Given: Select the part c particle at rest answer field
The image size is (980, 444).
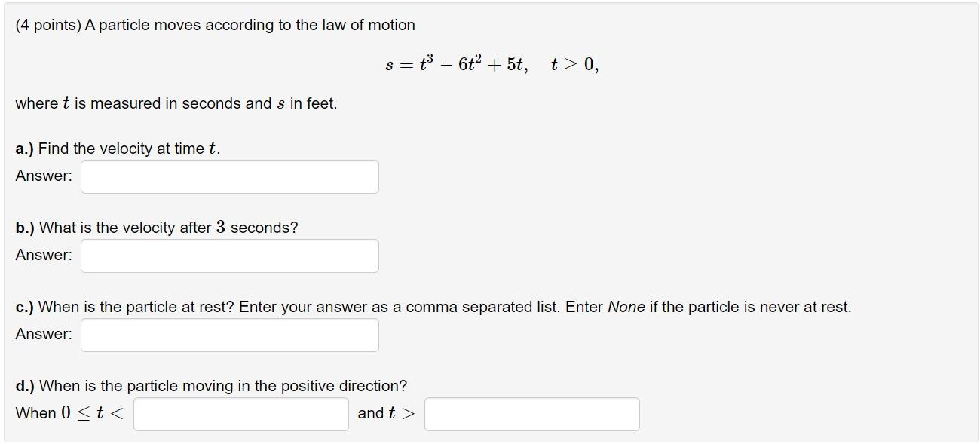Looking at the screenshot, I should (x=230, y=335).
